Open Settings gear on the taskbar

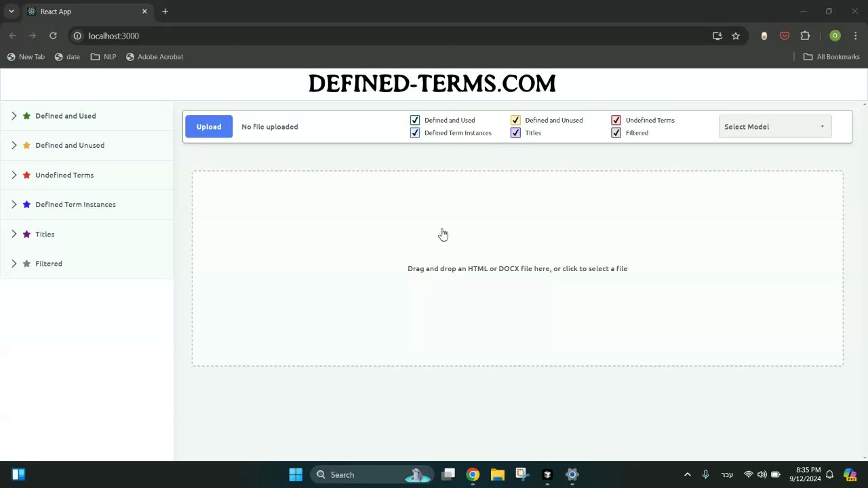572,474
